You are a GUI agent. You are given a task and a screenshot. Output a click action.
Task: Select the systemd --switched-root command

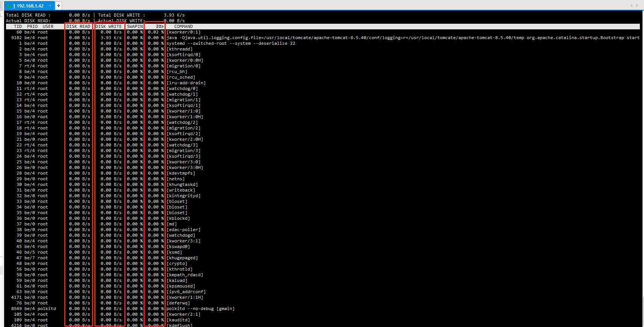tap(231, 43)
